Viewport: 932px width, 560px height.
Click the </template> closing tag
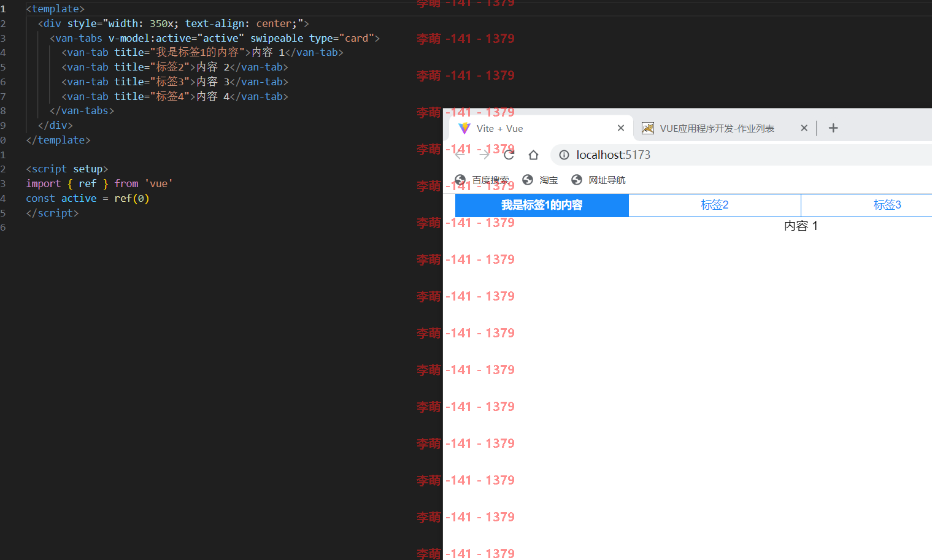(x=58, y=140)
